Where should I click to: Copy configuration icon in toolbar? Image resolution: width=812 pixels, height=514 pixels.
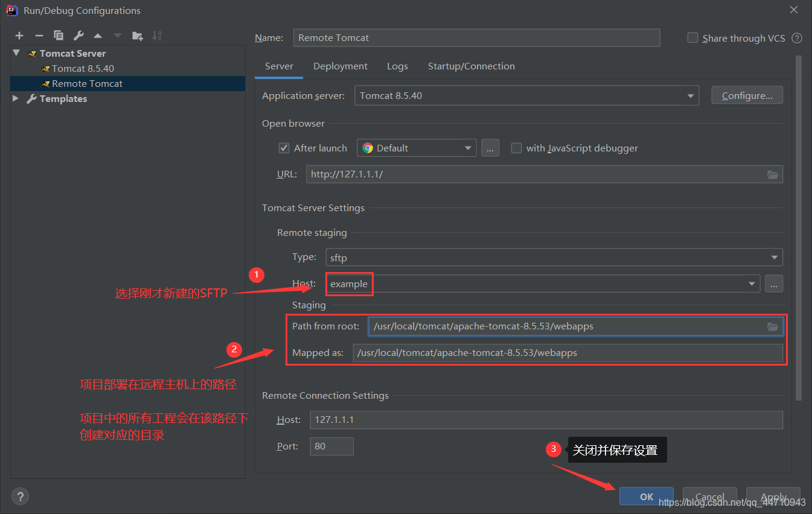(x=59, y=36)
